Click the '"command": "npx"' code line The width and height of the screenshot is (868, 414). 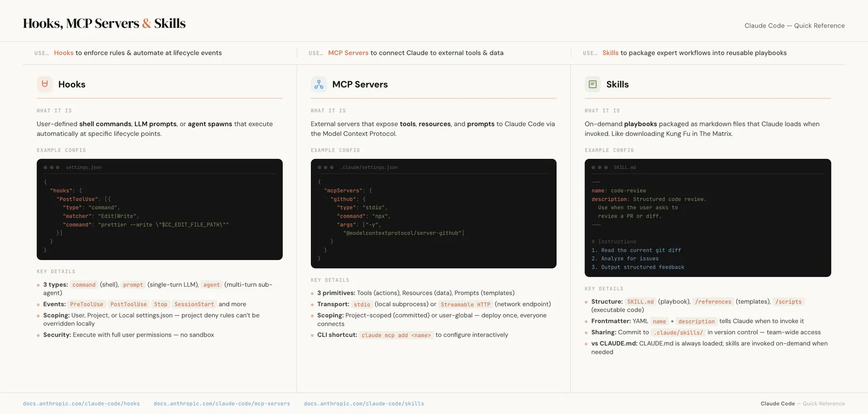click(x=363, y=216)
